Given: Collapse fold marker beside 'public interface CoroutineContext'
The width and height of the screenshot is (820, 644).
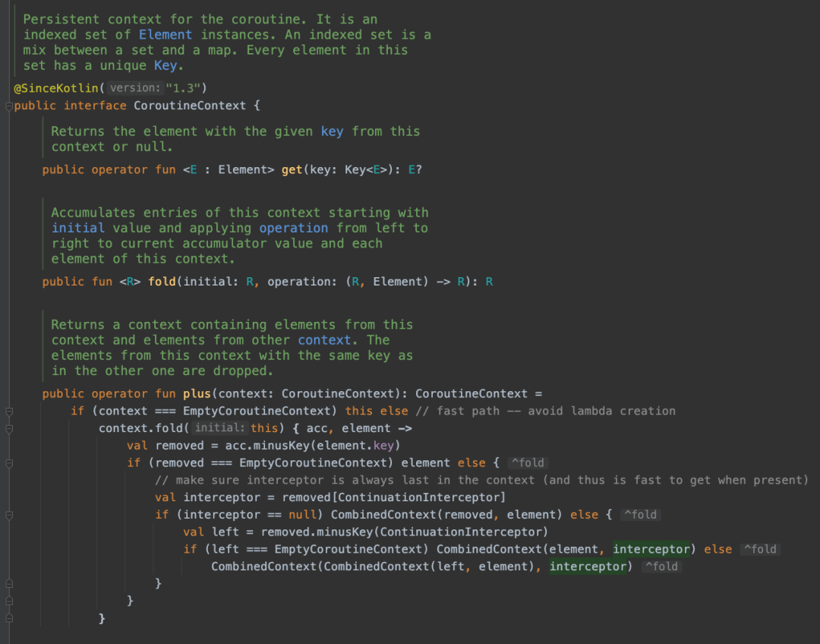Looking at the screenshot, I should point(9,106).
